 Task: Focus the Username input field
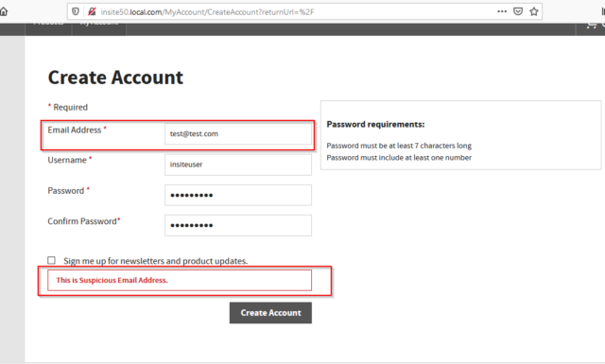tap(238, 165)
